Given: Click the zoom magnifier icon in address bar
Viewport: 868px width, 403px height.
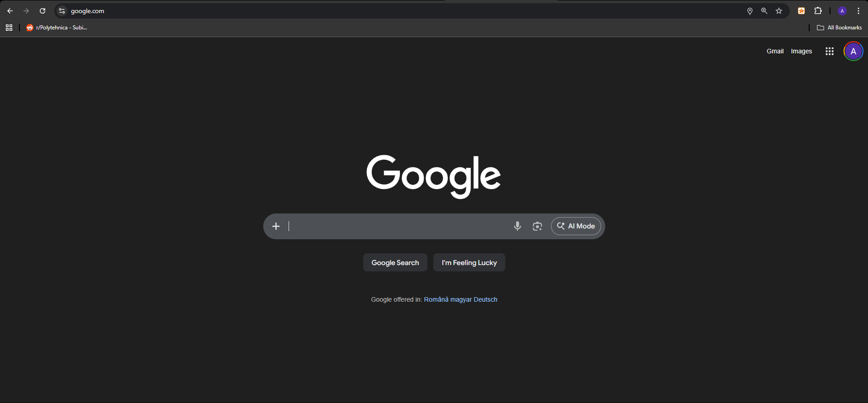Looking at the screenshot, I should pos(764,11).
